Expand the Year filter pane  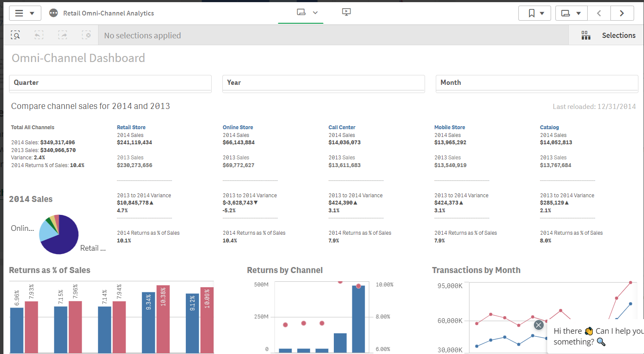323,83
